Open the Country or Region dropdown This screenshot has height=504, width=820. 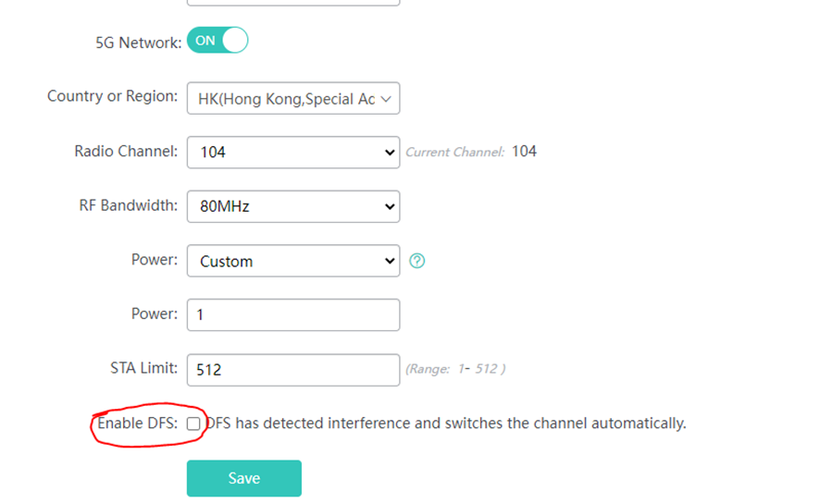point(293,98)
